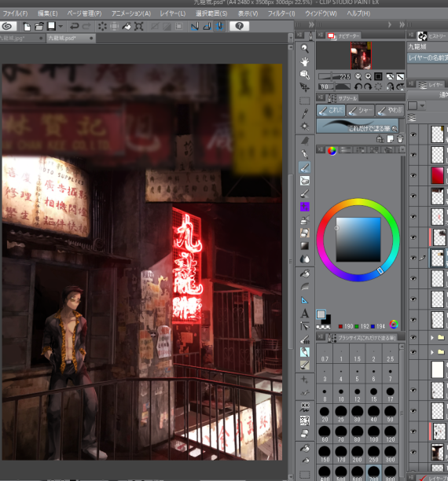Image resolution: width=448 pixels, height=481 pixels.
Task: Choose brush size 0.7
Action: (325, 354)
